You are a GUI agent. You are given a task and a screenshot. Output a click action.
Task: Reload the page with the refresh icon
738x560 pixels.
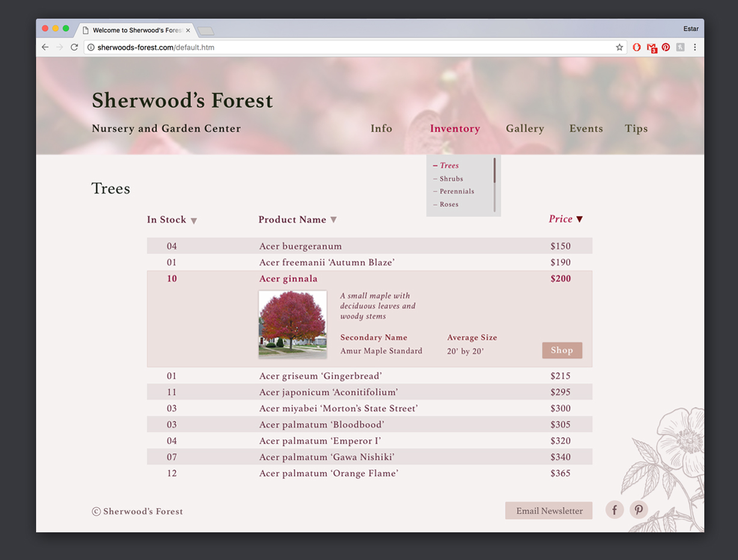75,48
